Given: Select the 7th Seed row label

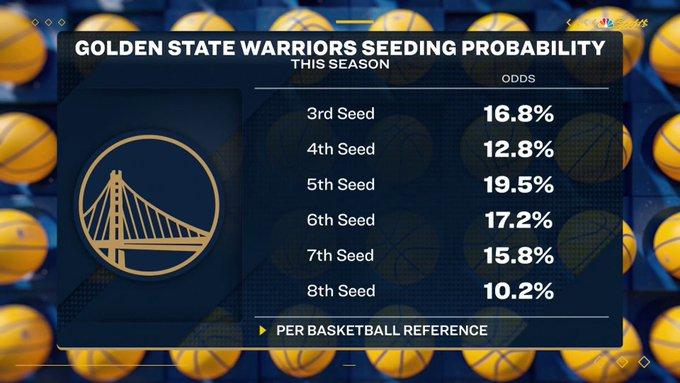Looking at the screenshot, I should pyautogui.click(x=340, y=255).
